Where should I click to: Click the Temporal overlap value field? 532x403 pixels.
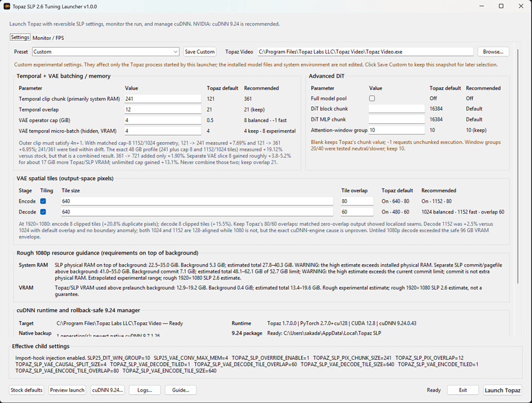pyautogui.click(x=163, y=110)
